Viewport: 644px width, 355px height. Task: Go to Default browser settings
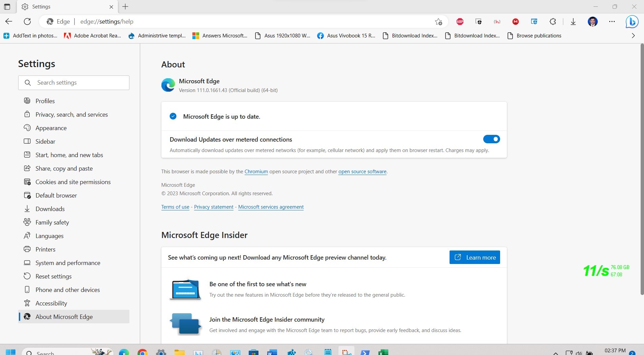coord(74,195)
